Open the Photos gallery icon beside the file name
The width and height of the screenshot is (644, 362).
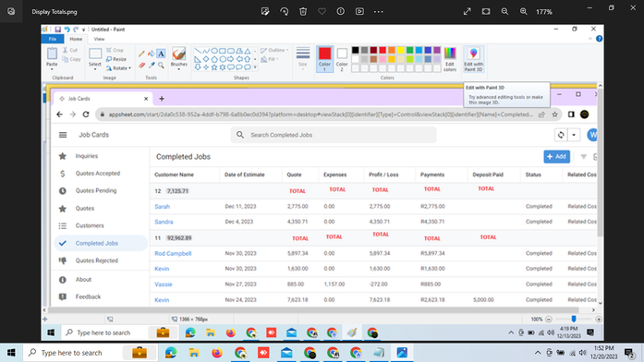[x=11, y=11]
